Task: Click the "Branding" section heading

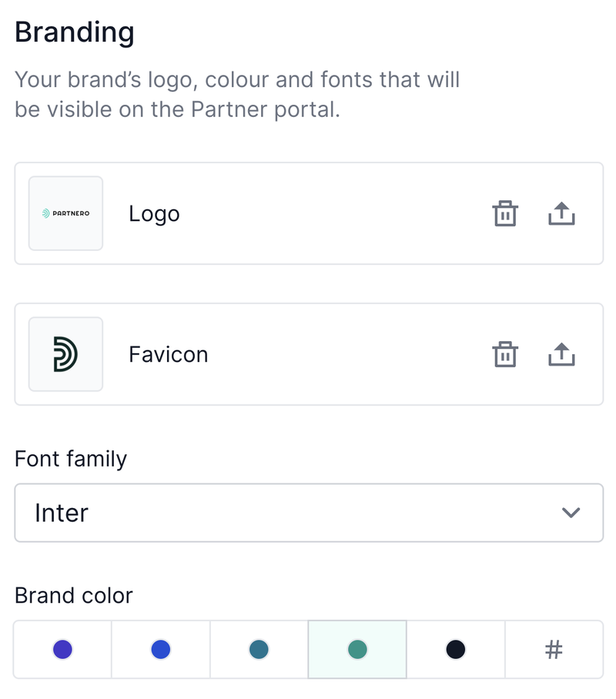Action: (x=75, y=32)
